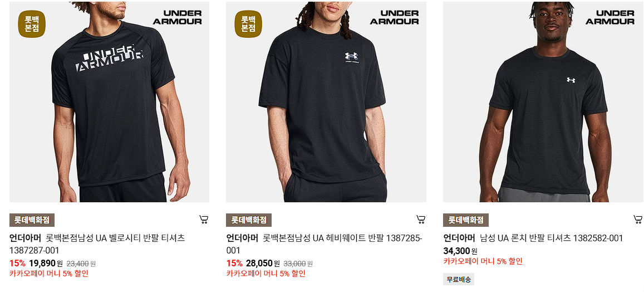Open product title ending 1382582-001
644x292 pixels.
[x=533, y=238]
